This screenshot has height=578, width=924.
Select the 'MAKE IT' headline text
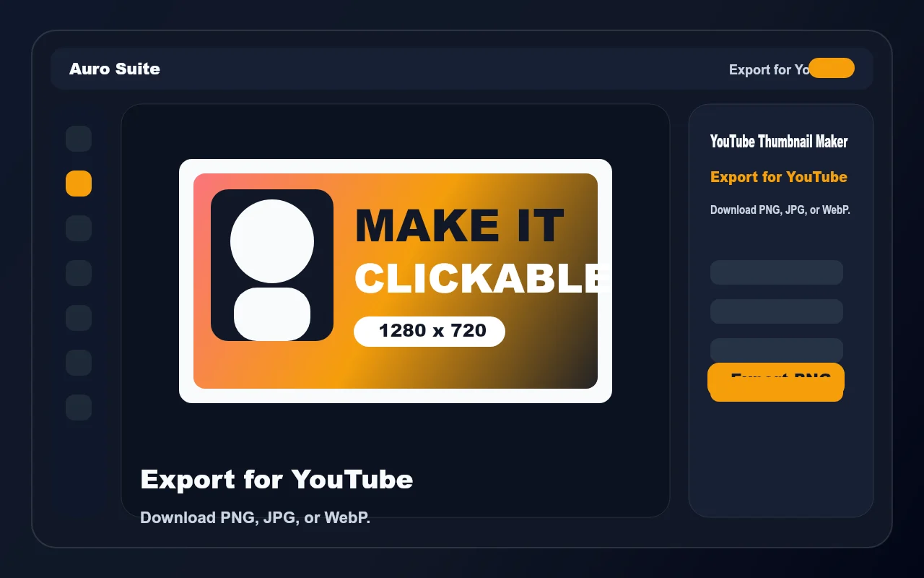[459, 225]
